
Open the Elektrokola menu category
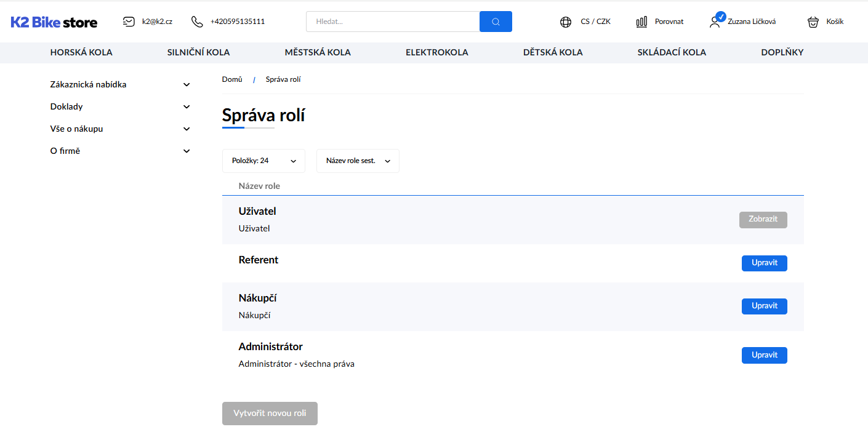(436, 52)
